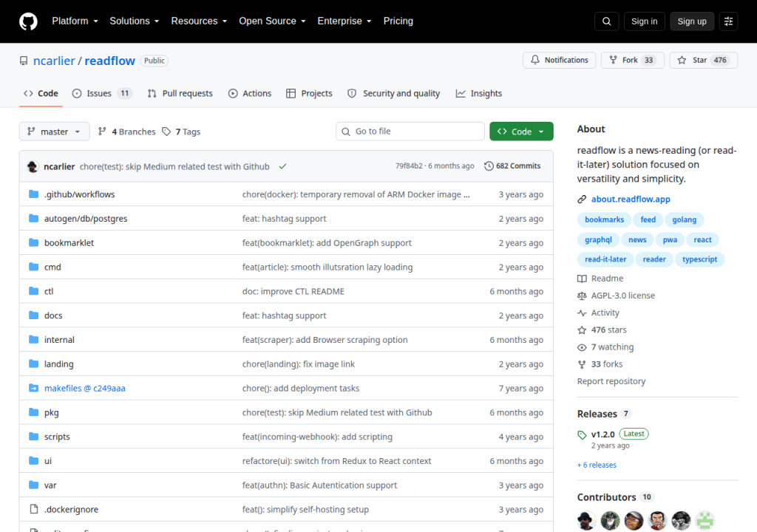Show the + 6 releases link

(x=597, y=465)
